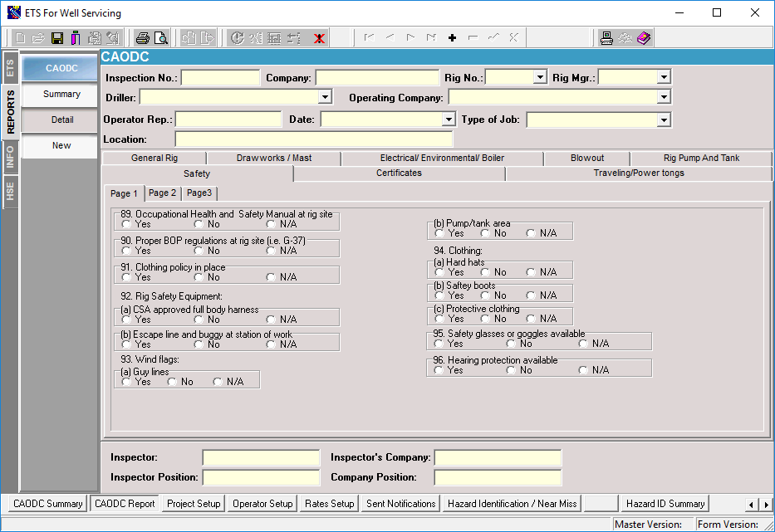This screenshot has width=775, height=532.
Task: Open the Sent Notifications bottom tab
Action: pyautogui.click(x=401, y=504)
